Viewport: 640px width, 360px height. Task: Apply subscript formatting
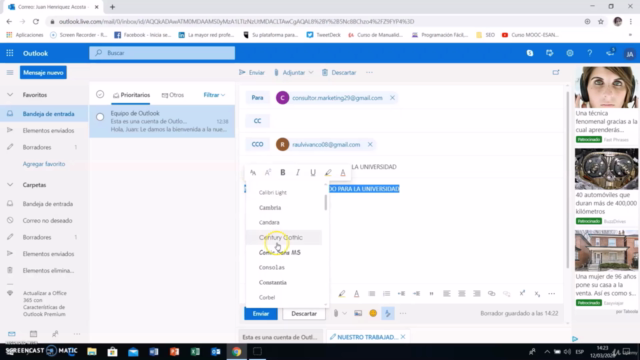coord(537,293)
